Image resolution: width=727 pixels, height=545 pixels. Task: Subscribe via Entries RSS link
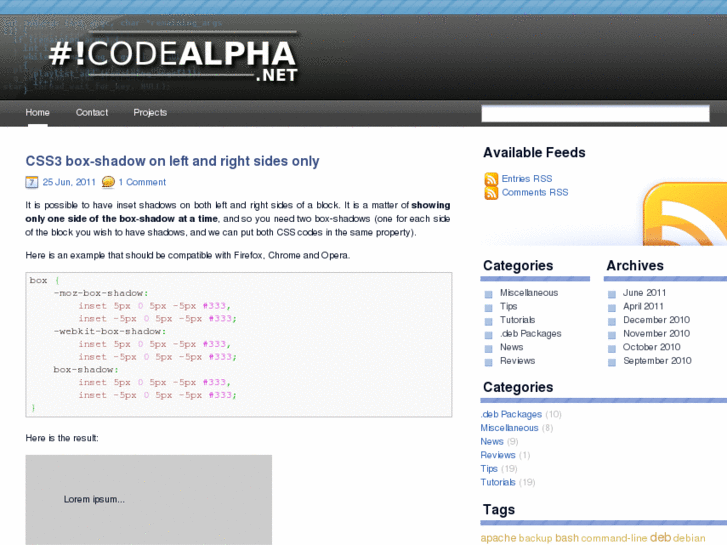click(x=527, y=179)
